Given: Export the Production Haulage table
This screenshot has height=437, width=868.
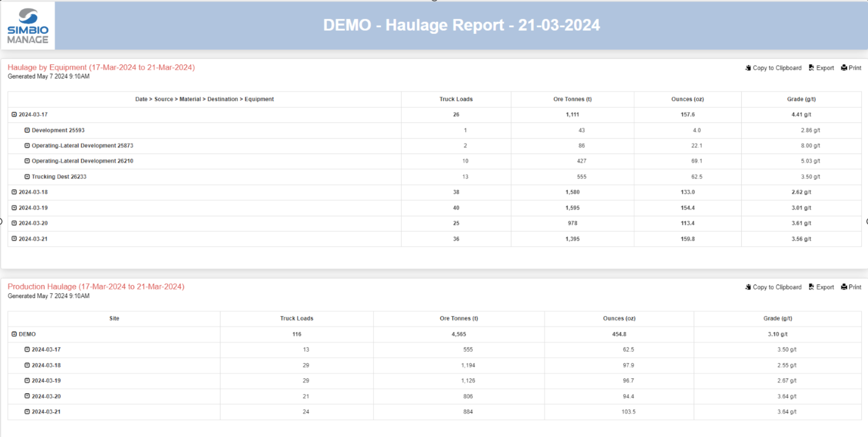Looking at the screenshot, I should click(x=821, y=287).
